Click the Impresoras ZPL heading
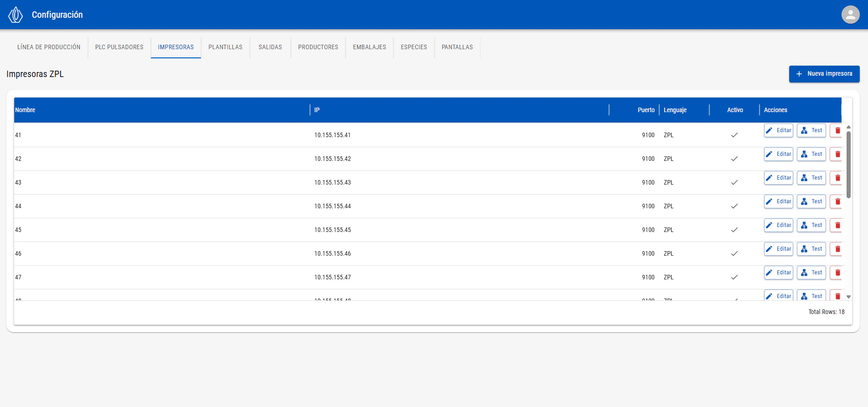The image size is (868, 407). click(x=35, y=74)
